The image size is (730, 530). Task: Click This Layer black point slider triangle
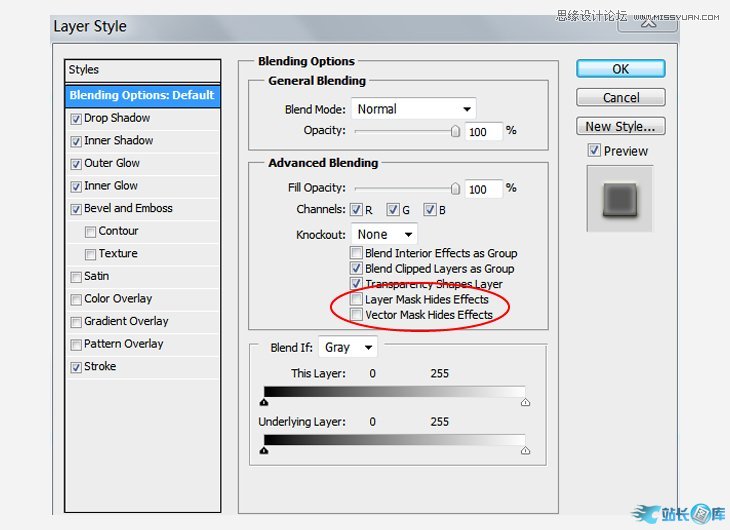264,402
